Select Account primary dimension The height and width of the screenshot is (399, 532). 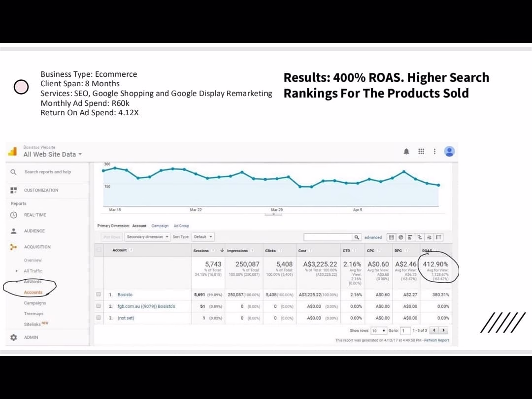(x=139, y=226)
